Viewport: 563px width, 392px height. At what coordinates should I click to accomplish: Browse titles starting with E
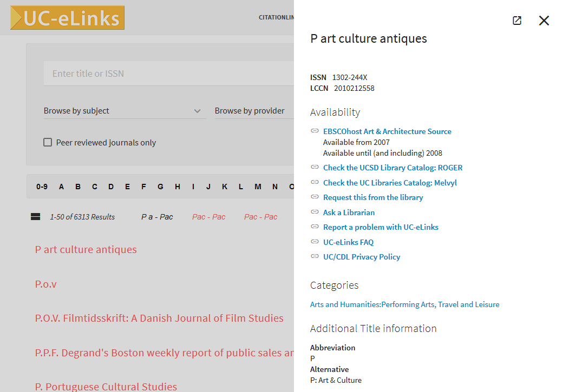127,187
